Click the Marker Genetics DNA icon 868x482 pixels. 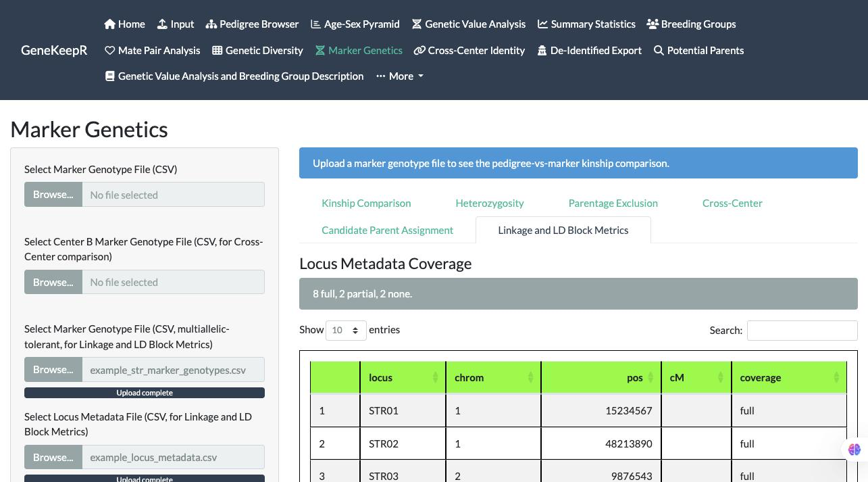pyautogui.click(x=320, y=51)
